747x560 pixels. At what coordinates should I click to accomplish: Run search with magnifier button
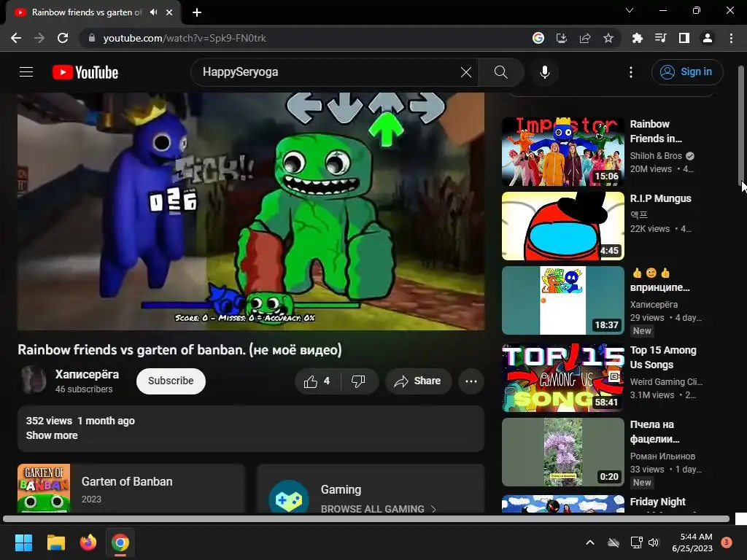click(x=500, y=72)
